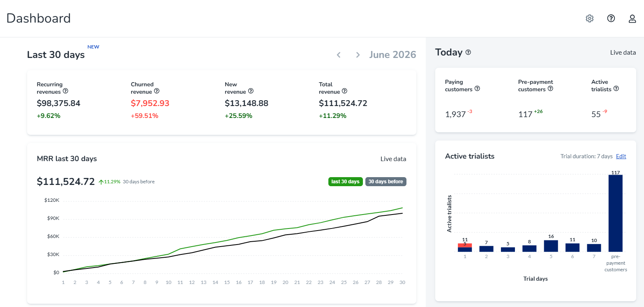Show help for Paying customers
The width and height of the screenshot is (644, 307).
tap(477, 89)
